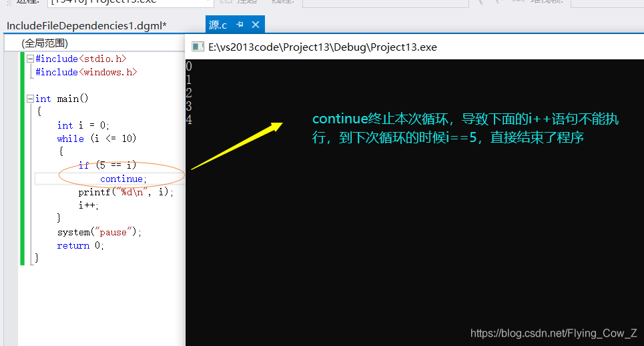Click the 'if (5 == i)' line

[x=107, y=165]
